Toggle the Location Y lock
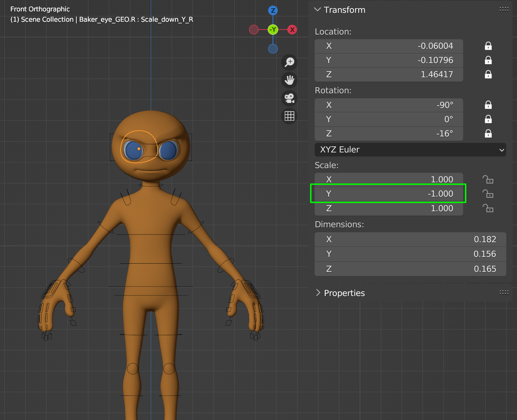 (488, 60)
